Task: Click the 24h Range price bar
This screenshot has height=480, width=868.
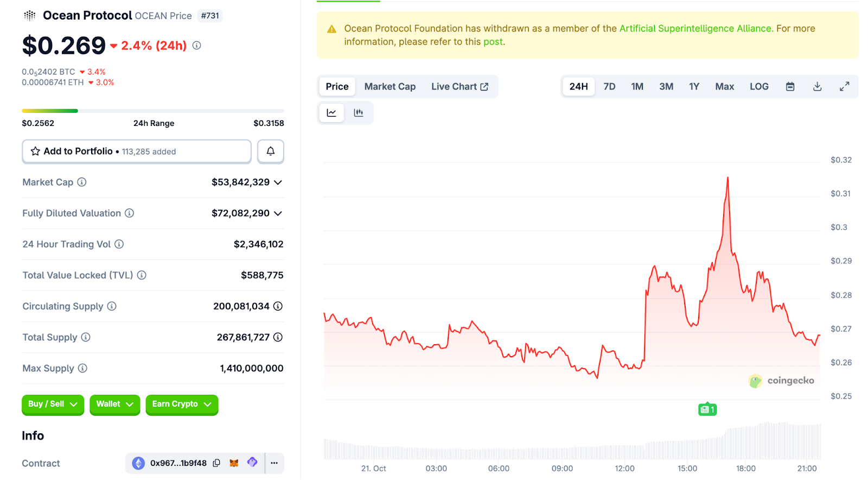Action: pyautogui.click(x=152, y=111)
